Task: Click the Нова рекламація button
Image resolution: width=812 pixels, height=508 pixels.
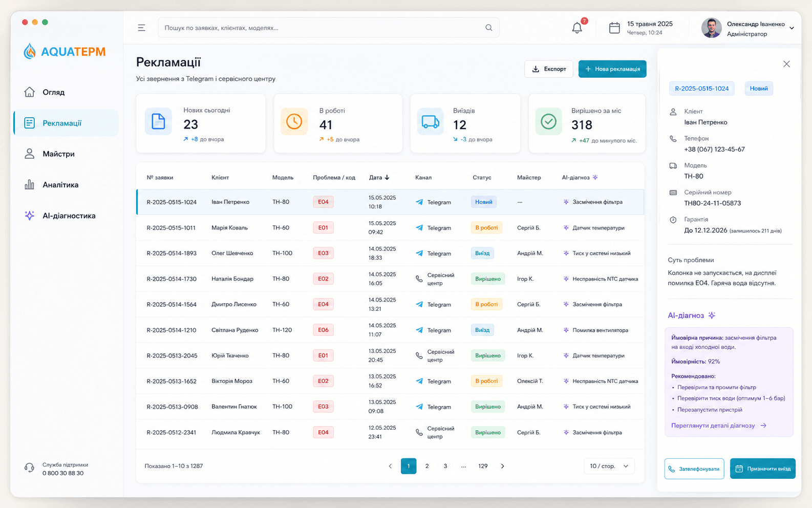Action: point(612,69)
